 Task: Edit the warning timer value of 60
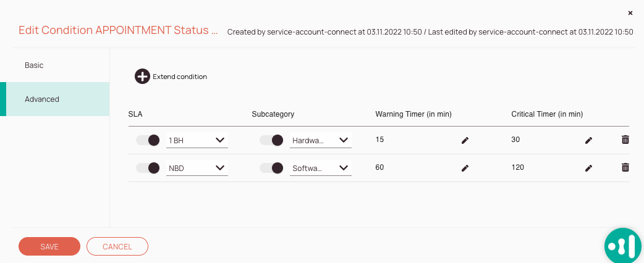tap(465, 168)
